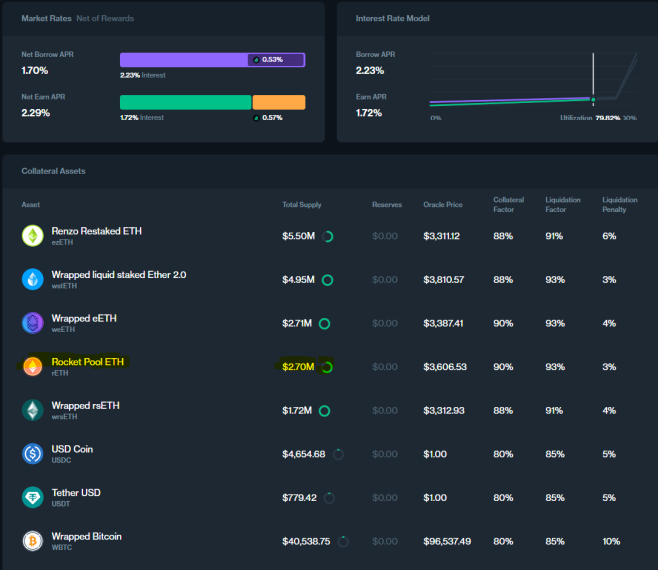658x570 pixels.
Task: Click the supply cap ring beside $2.70M
Action: (x=327, y=367)
